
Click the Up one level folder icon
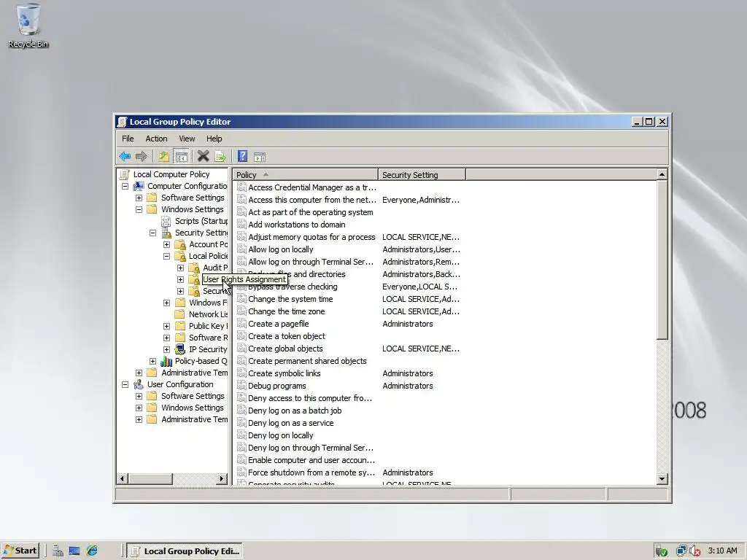pyautogui.click(x=164, y=156)
